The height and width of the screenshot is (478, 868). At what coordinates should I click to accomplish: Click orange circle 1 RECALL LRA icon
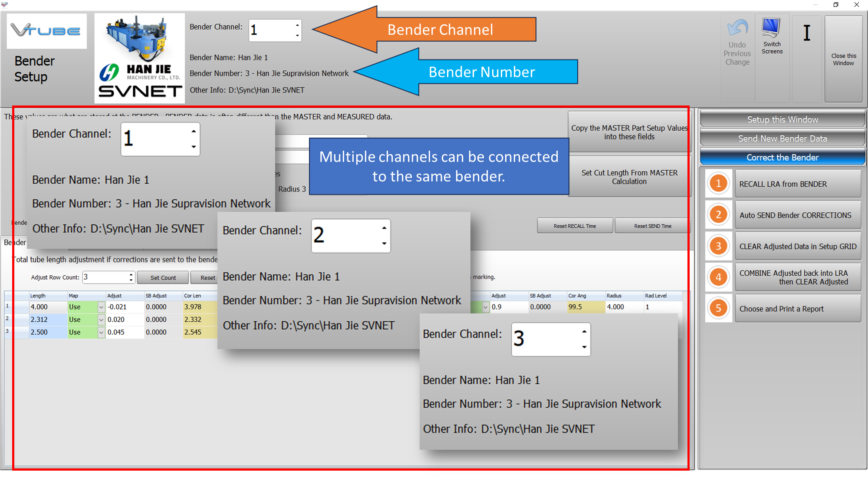pyautogui.click(x=718, y=184)
